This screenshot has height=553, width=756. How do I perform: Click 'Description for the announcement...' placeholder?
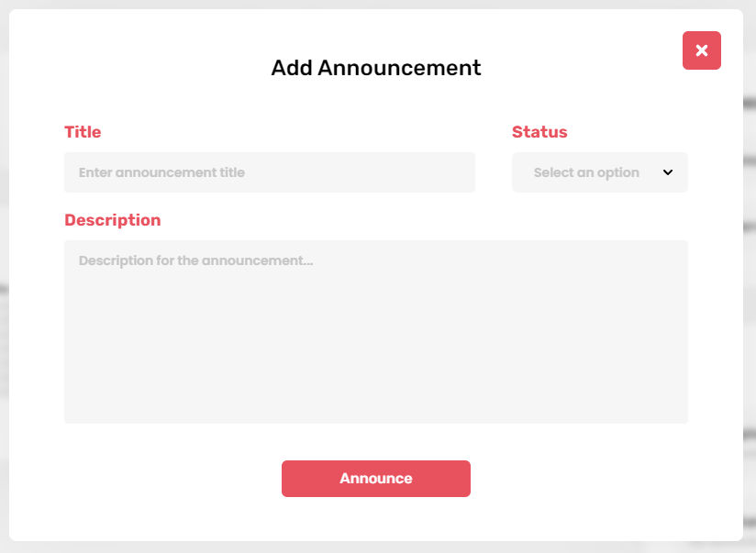[x=195, y=260]
